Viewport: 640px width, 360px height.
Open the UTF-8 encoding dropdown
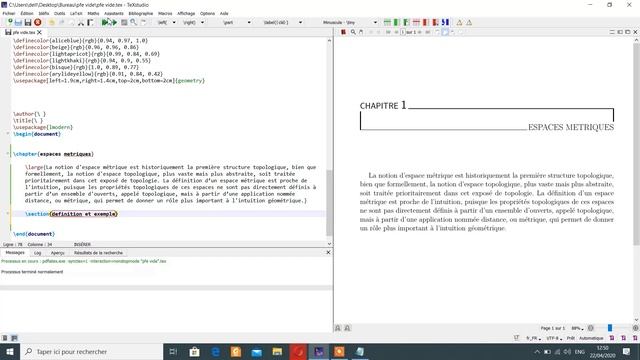click(553, 338)
